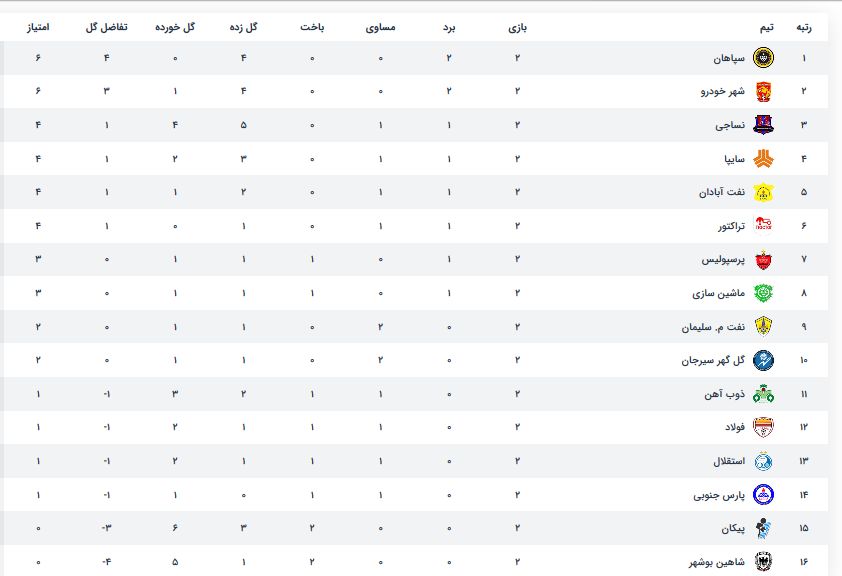
Task: Click the Shahr Khodro club logo
Action: [763, 91]
